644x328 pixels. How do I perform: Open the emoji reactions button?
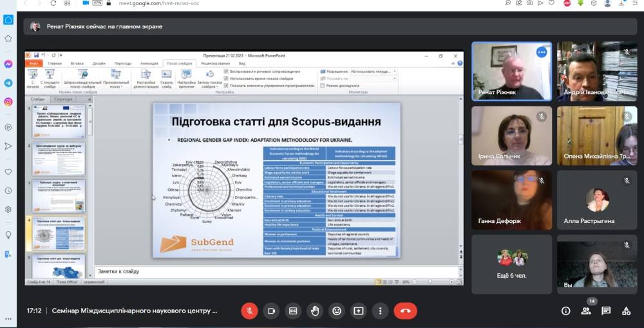[337, 311]
